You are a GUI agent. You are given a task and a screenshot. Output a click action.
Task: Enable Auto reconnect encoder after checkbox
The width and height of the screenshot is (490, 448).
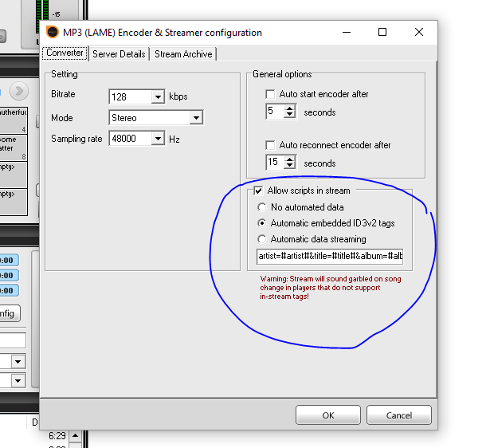pyautogui.click(x=270, y=145)
